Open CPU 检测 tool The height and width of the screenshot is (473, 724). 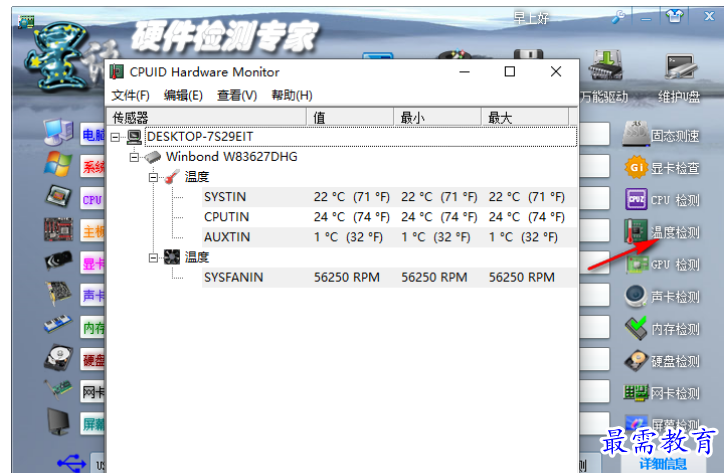(x=662, y=200)
